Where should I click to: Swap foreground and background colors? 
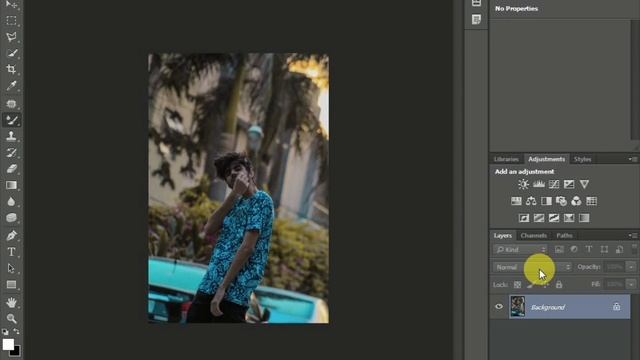point(17,331)
